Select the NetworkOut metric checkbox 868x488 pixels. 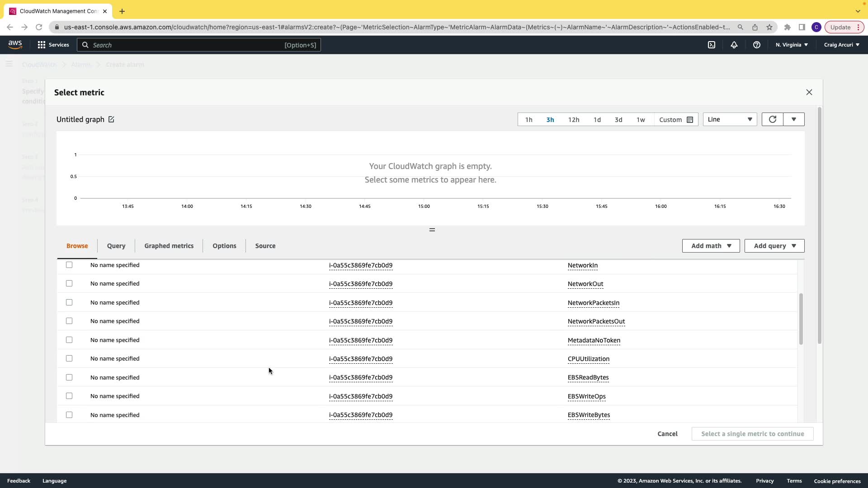(x=69, y=283)
